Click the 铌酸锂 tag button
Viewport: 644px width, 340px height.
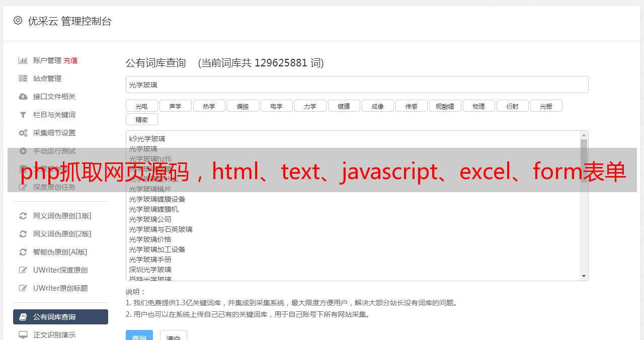point(445,106)
